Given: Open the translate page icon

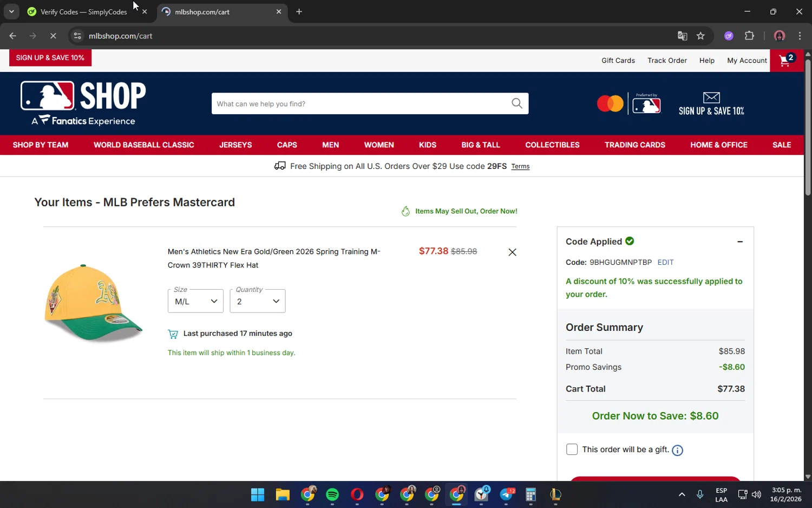Looking at the screenshot, I should coord(682,36).
